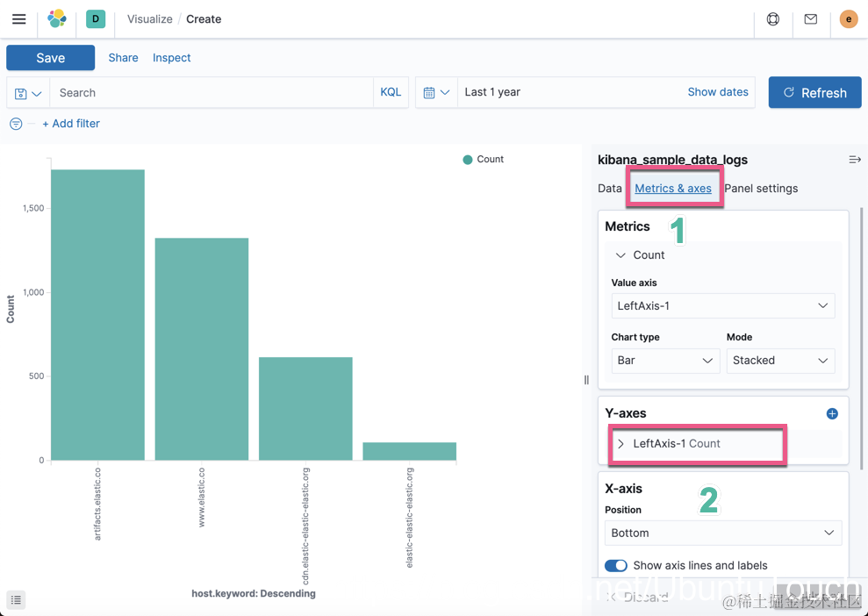This screenshot has width=868, height=616.
Task: Open the Inspect link
Action: pos(172,58)
